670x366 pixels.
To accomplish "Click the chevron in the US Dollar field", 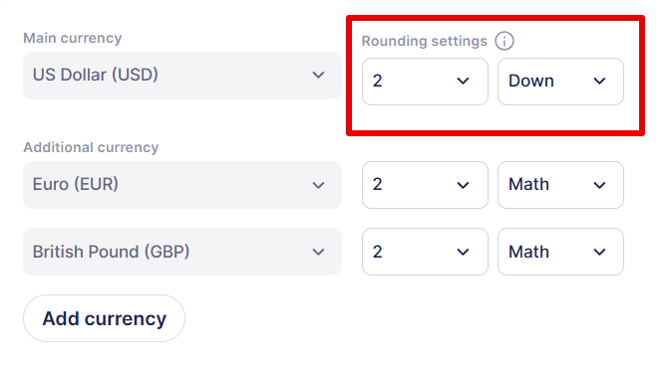I will [318, 75].
